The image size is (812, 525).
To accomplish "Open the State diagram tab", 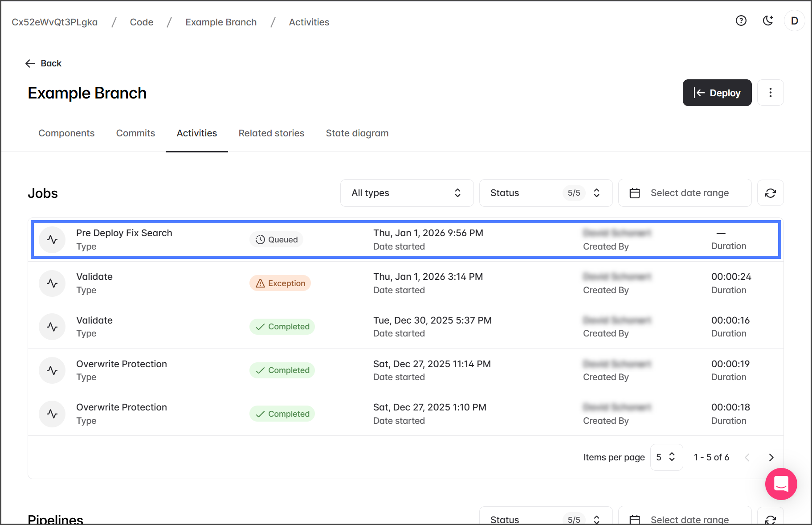I will click(357, 133).
